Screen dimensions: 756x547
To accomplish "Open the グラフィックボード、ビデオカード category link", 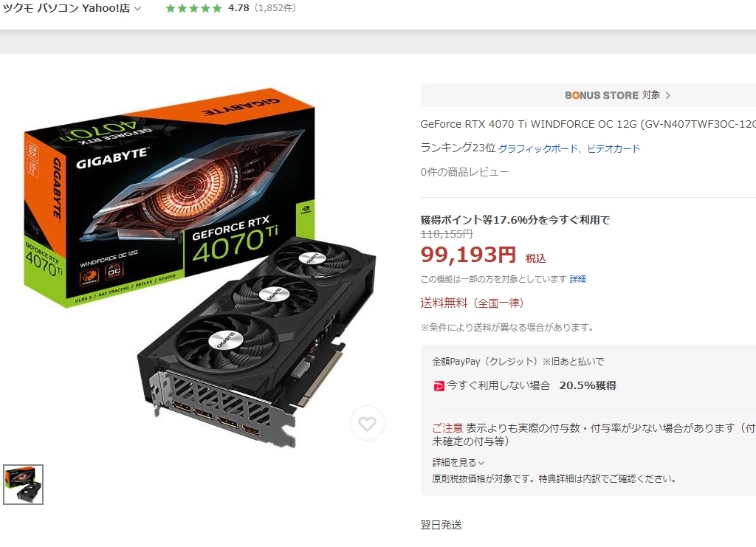I will click(x=569, y=148).
